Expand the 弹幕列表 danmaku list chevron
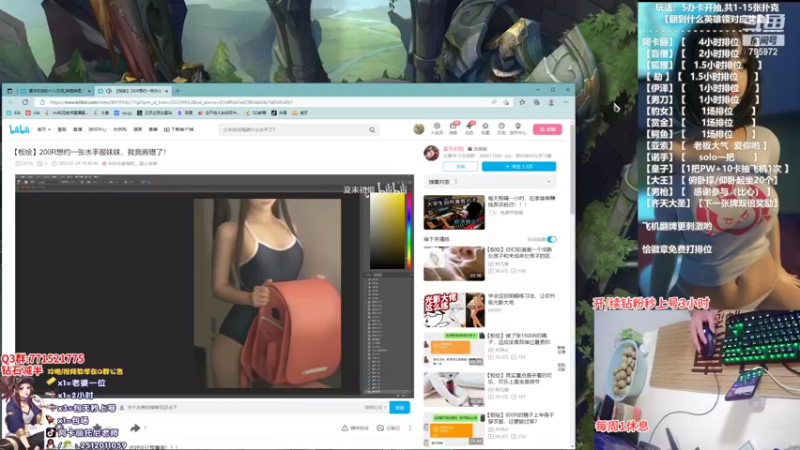This screenshot has height=450, width=800. pos(548,182)
